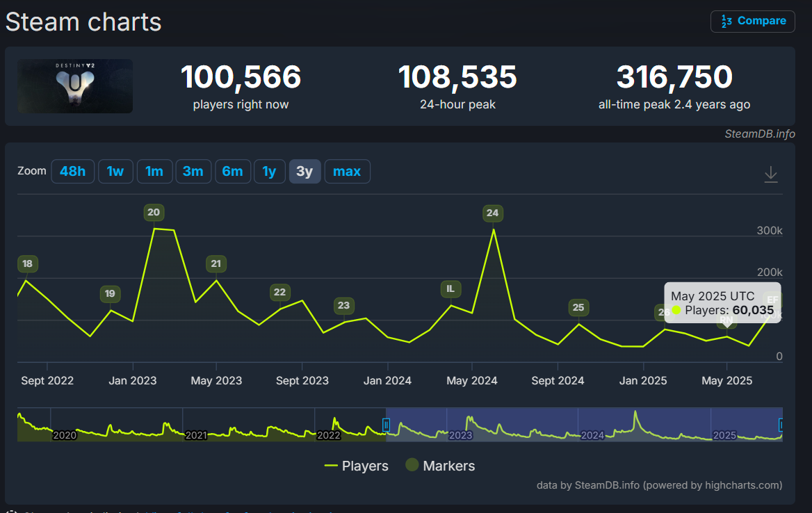Image resolution: width=812 pixels, height=513 pixels.
Task: Select marker 22 on the chart
Action: coord(279,293)
